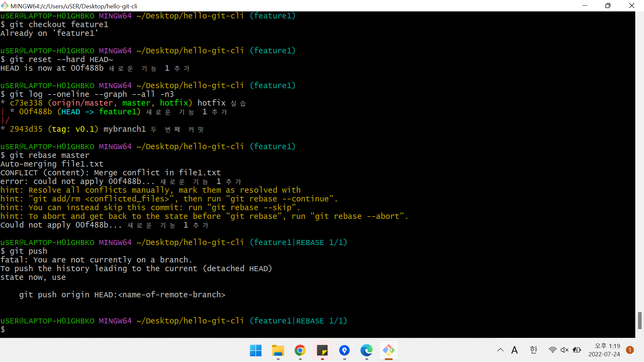644x362 pixels.
Task: Launch Microsoft Edge from the taskbar
Action: point(366,351)
